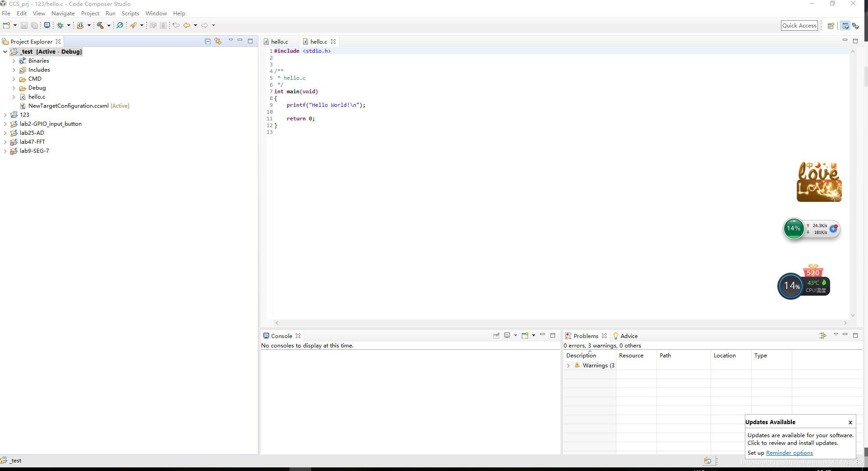Close the Console view
The height and width of the screenshot is (471, 868).
(298, 336)
